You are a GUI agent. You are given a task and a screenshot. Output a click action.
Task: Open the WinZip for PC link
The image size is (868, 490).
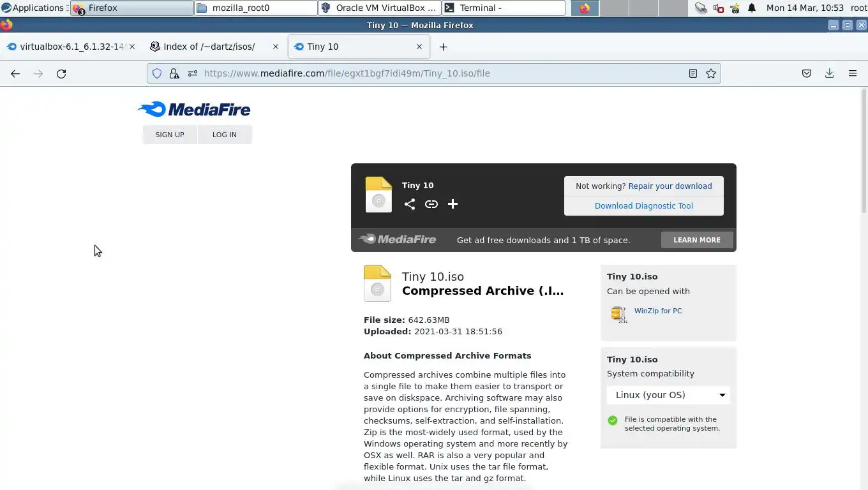[658, 311]
